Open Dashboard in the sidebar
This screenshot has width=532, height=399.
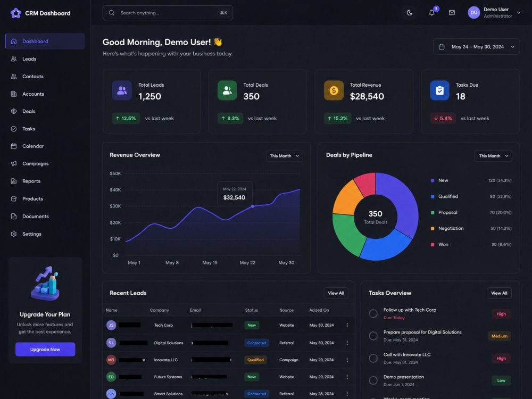pyautogui.click(x=45, y=41)
